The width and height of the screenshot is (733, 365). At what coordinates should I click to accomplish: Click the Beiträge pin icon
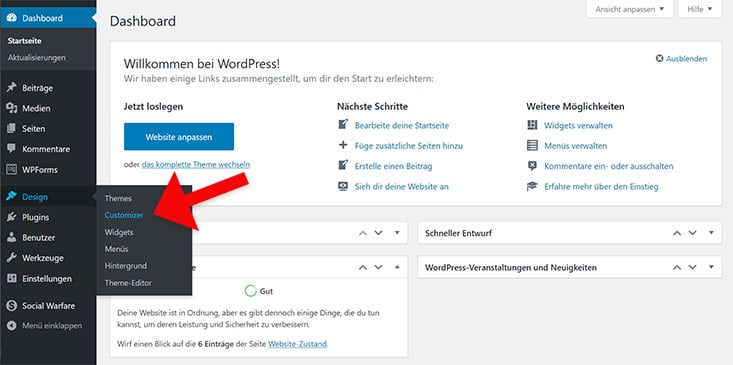coord(12,88)
